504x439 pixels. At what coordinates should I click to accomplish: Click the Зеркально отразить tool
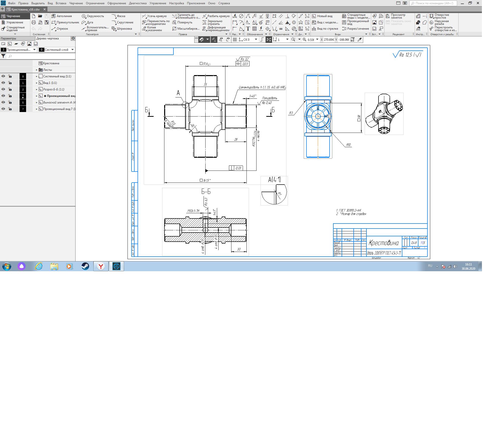(x=212, y=22)
